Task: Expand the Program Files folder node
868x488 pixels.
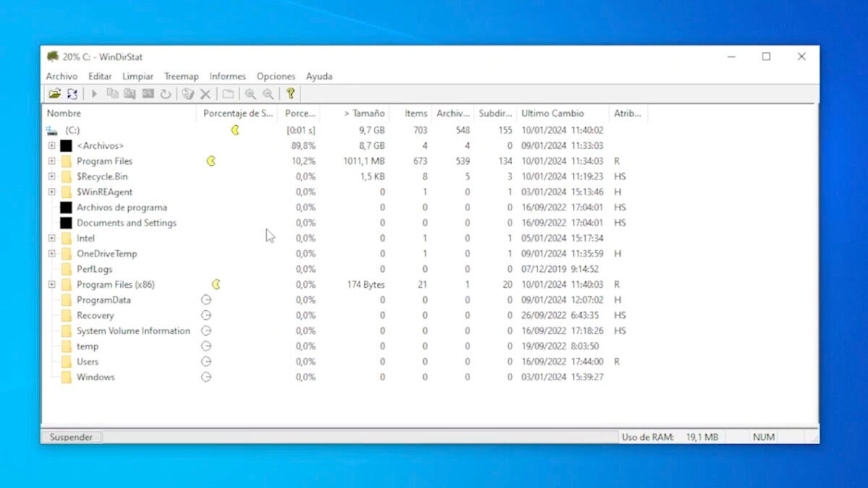Action: click(x=51, y=161)
